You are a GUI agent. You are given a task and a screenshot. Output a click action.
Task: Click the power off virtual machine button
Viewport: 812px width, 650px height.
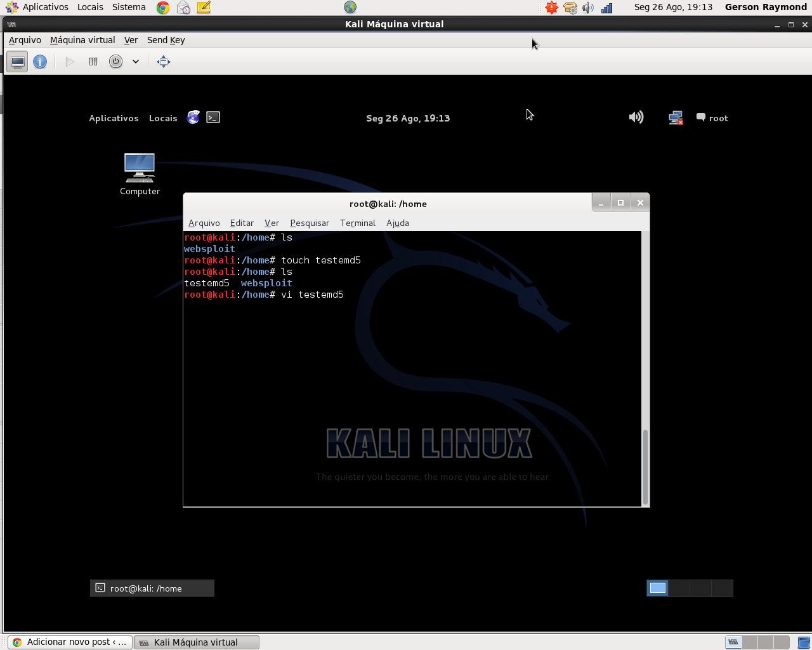tap(115, 62)
